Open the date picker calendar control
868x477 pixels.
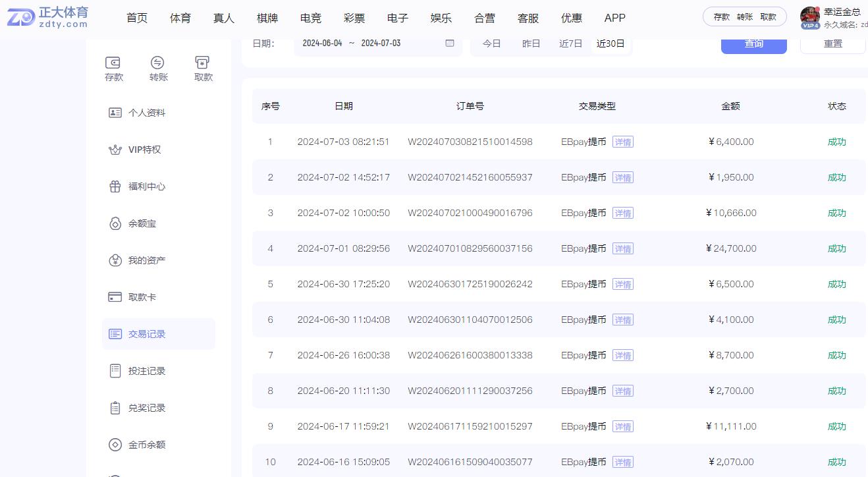tap(450, 43)
